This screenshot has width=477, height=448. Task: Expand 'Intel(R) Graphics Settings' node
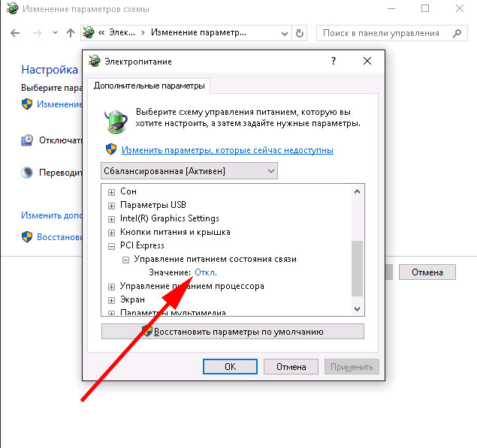click(x=112, y=219)
